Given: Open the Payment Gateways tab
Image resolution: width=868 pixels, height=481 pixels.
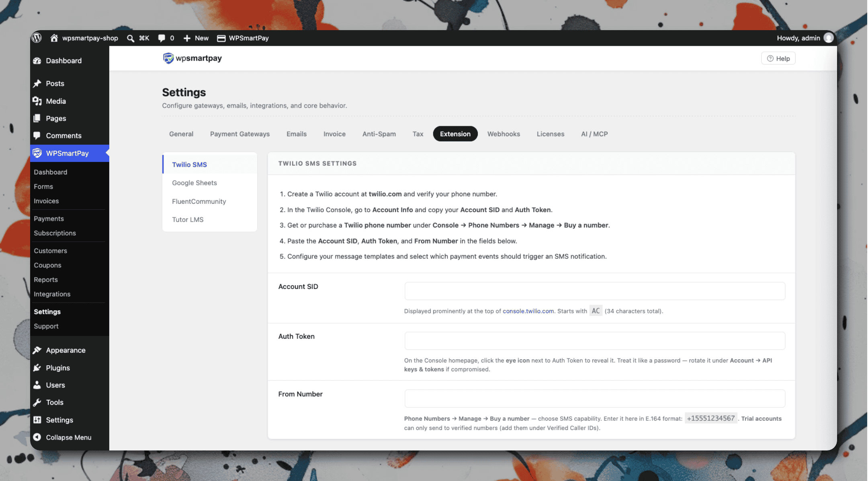Looking at the screenshot, I should point(240,134).
